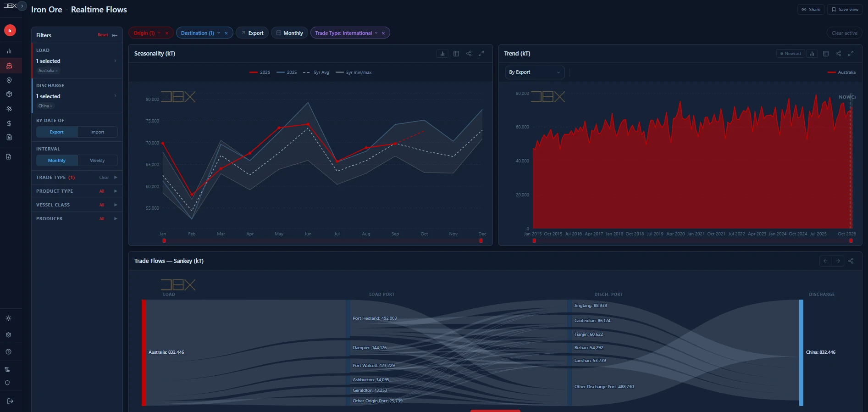Open the Load selection chevron
Screen dimensions: 868x412
[x=115, y=61]
